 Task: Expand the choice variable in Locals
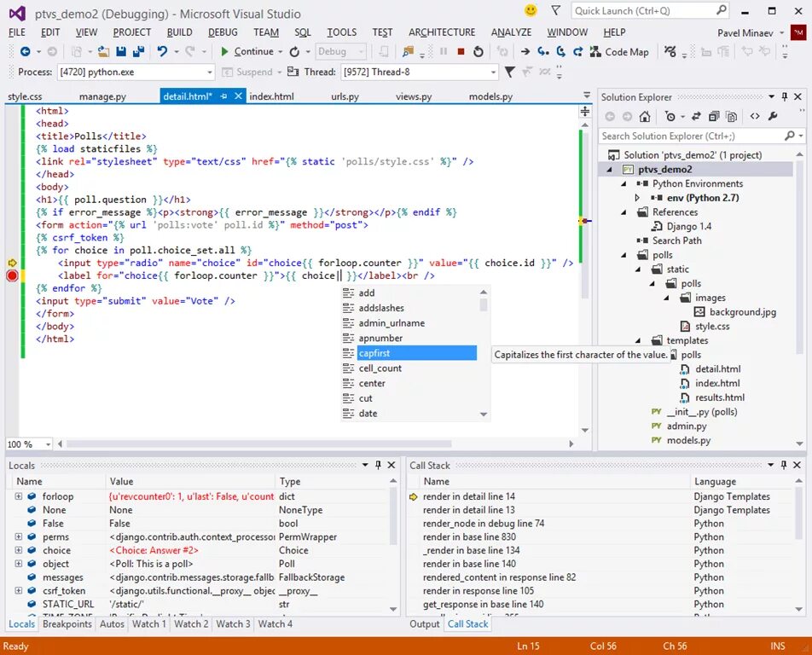[x=18, y=550]
